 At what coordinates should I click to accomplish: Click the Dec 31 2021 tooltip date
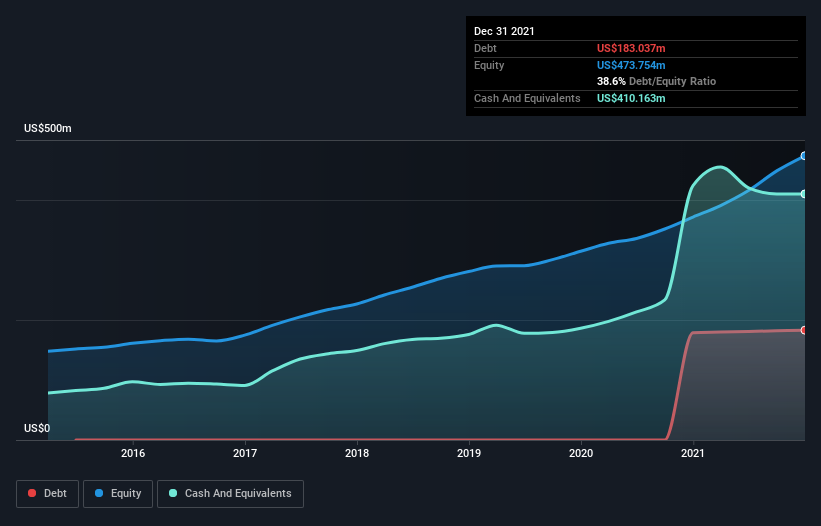tap(504, 31)
